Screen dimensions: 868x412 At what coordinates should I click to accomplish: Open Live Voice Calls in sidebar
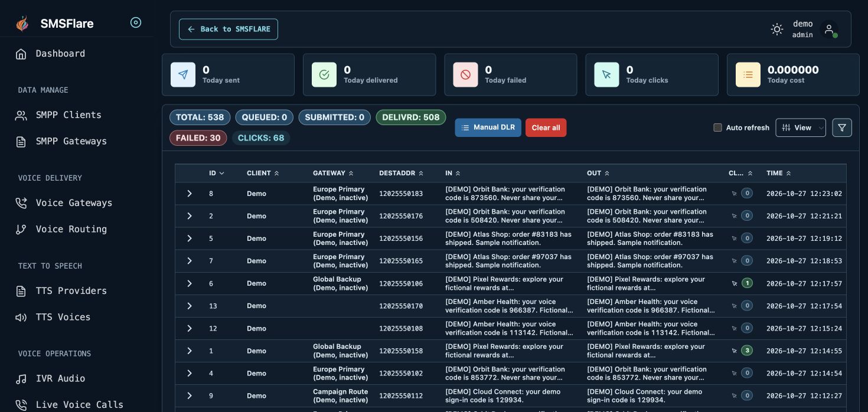tap(79, 405)
